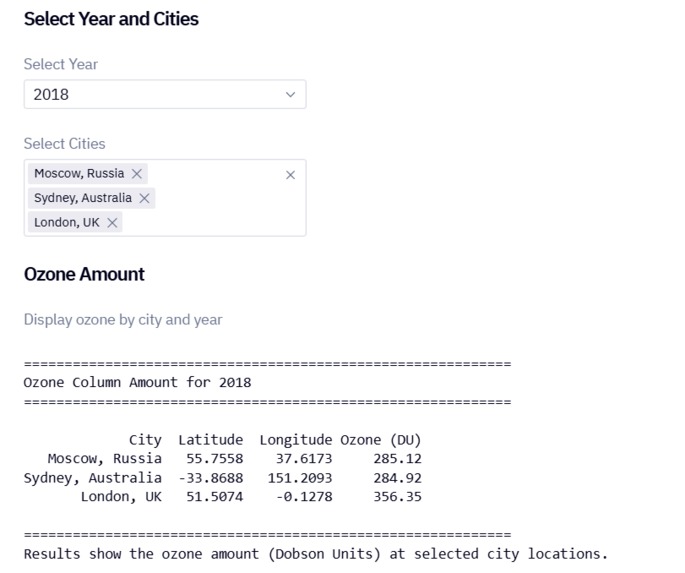Remove the Sydney, Australia city tag
The image size is (685, 573).
[x=144, y=198]
